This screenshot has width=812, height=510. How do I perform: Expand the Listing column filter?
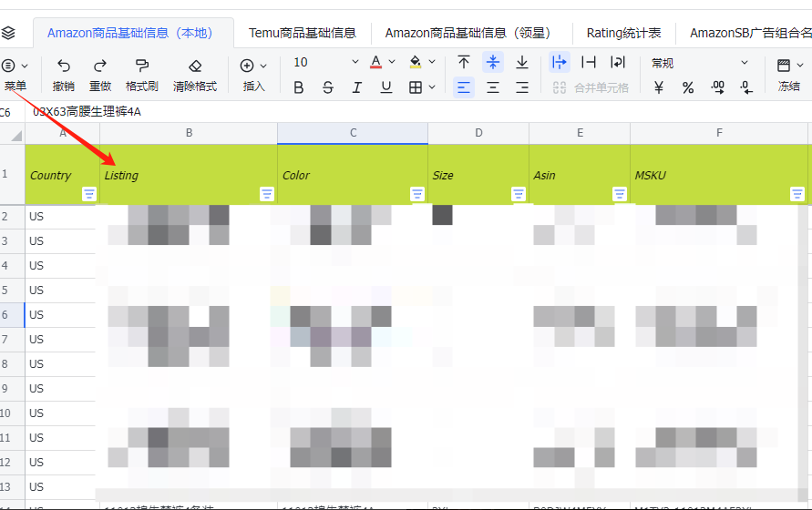267,193
